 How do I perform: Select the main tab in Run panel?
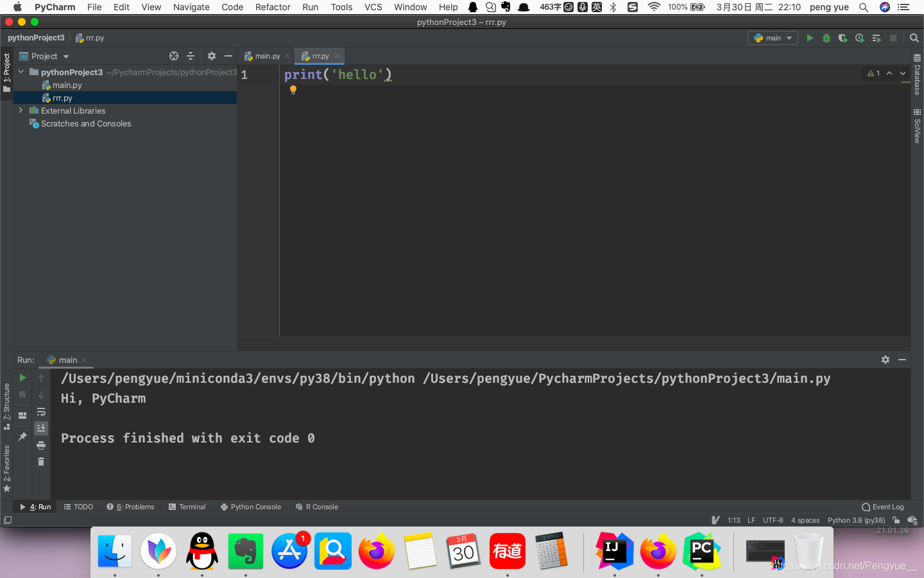[67, 360]
